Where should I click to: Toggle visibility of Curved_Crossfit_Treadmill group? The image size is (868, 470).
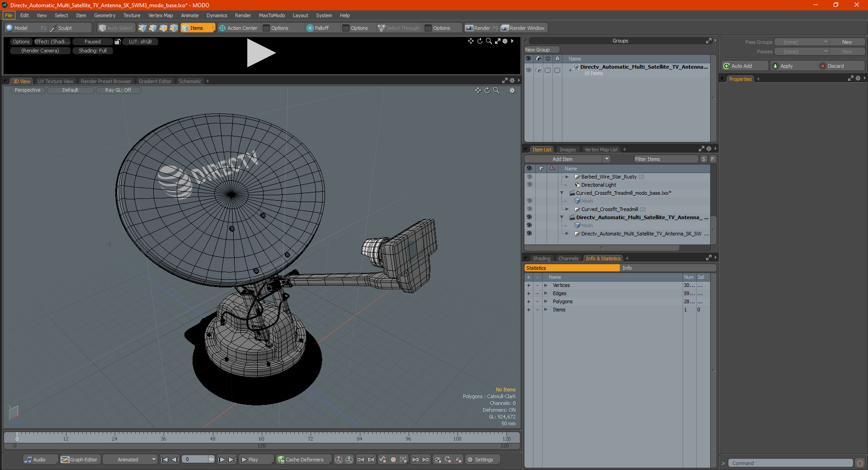(x=529, y=209)
